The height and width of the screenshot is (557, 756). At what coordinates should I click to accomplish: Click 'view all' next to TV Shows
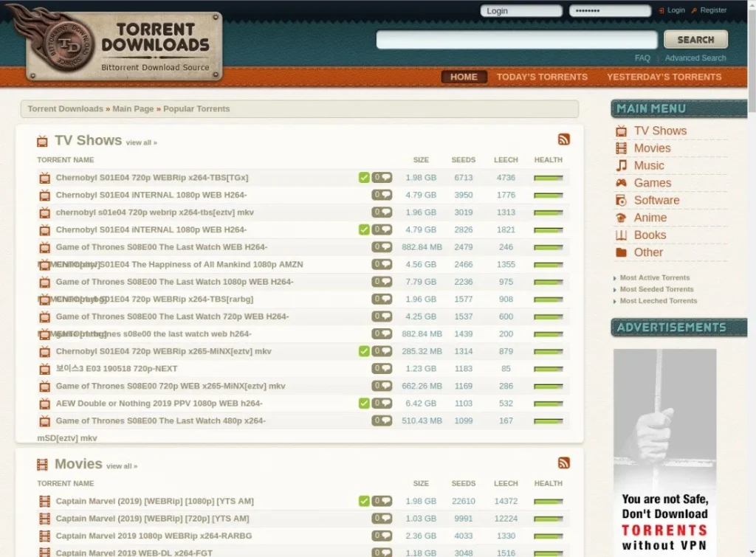coord(141,142)
